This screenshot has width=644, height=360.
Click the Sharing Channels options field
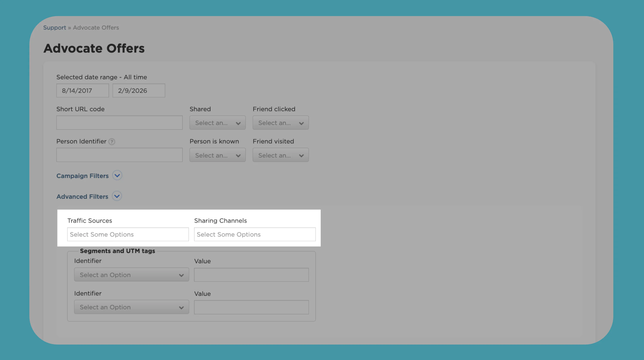[255, 234]
